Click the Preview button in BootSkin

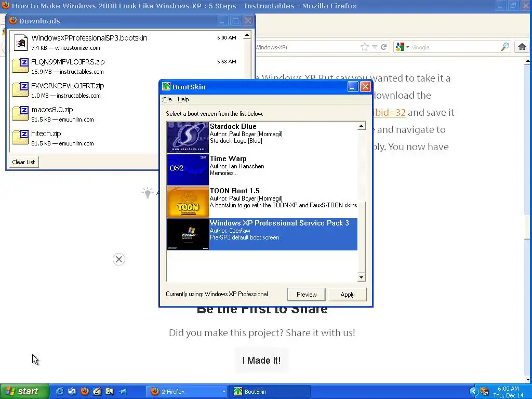click(307, 295)
